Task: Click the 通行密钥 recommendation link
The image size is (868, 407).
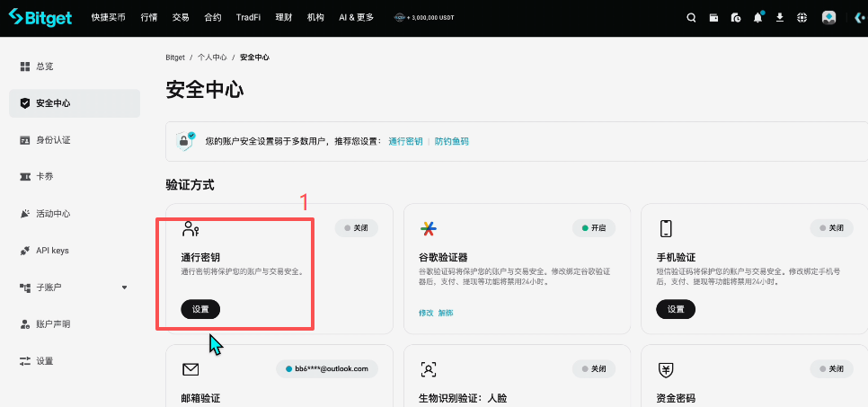Action: coord(405,141)
